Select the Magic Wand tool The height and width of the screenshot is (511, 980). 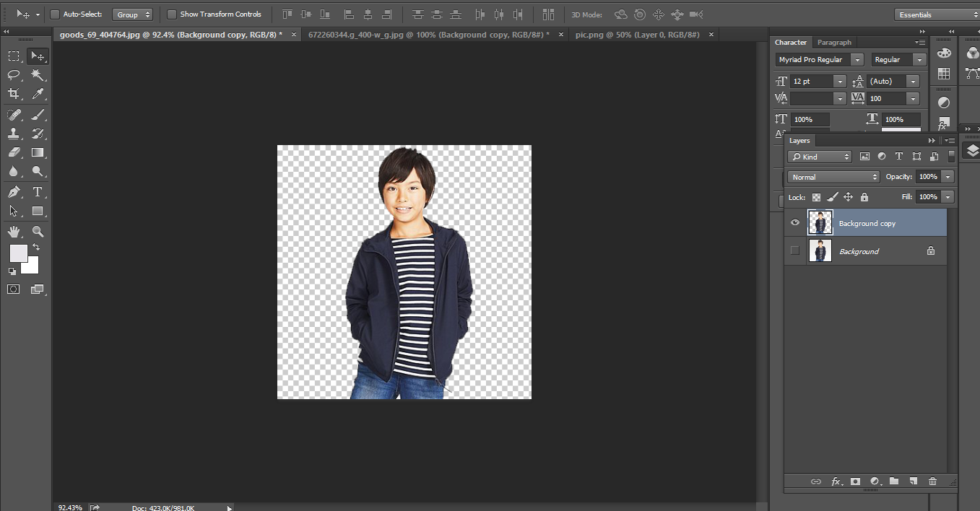point(38,75)
